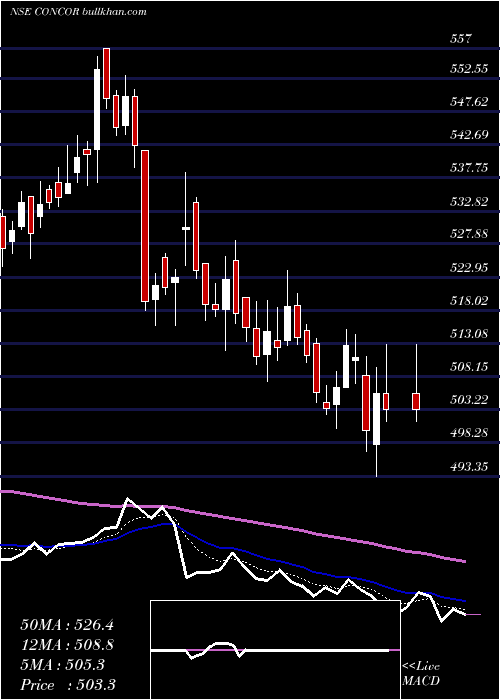Select the 503.22 price level label
This screenshot has width=500, height=700.
pyautogui.click(x=469, y=400)
